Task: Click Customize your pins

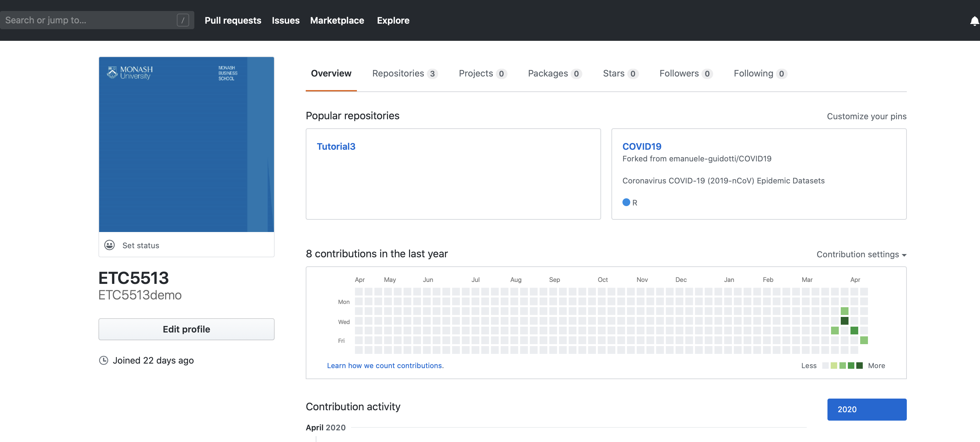Action: (x=866, y=116)
